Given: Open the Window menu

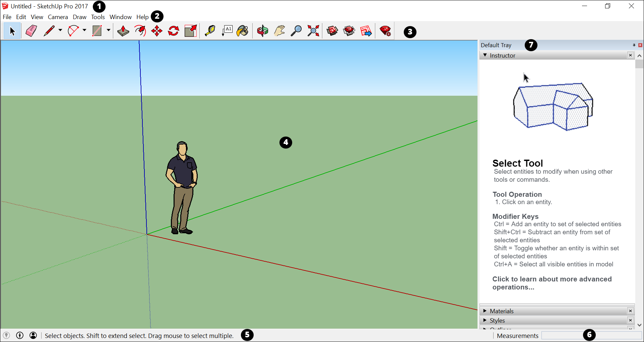Looking at the screenshot, I should (x=120, y=17).
